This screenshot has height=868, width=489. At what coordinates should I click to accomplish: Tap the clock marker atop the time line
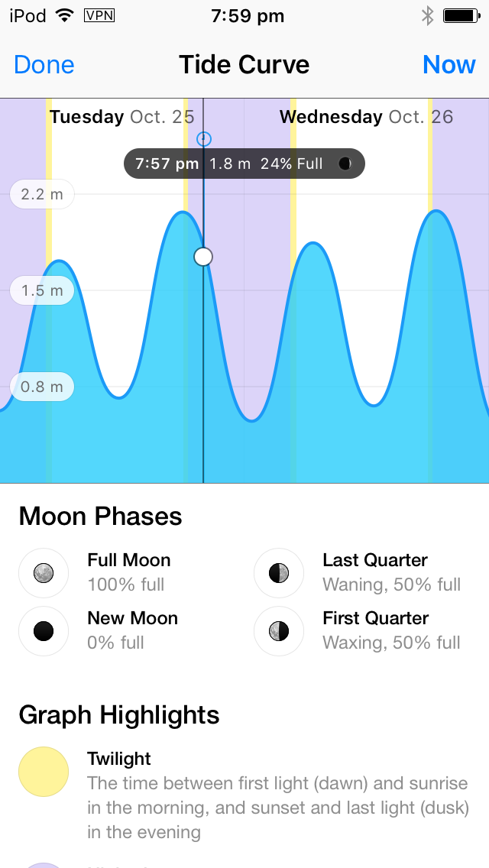pos(204,138)
